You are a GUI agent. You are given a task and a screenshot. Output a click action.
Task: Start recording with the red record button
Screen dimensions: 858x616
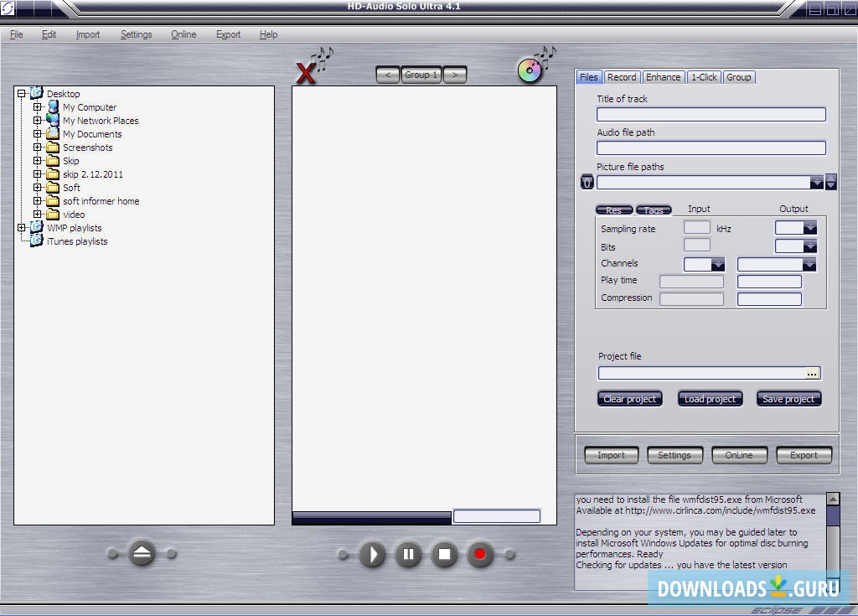pyautogui.click(x=480, y=554)
